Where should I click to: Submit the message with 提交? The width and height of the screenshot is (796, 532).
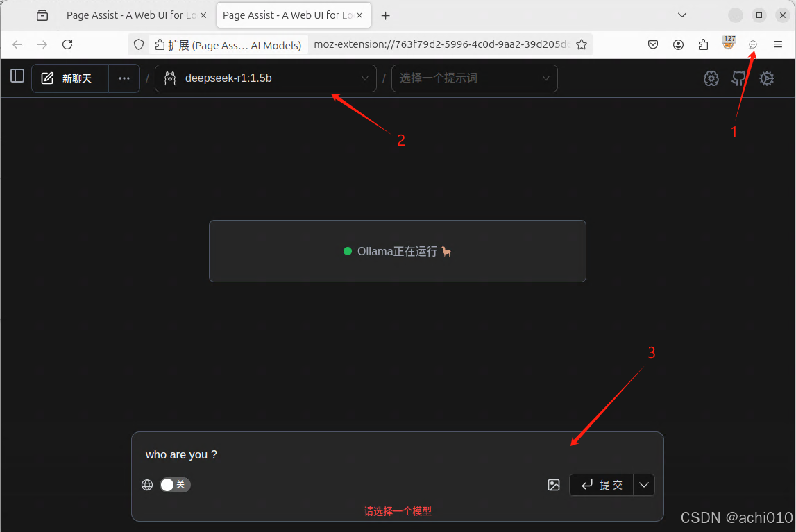602,485
